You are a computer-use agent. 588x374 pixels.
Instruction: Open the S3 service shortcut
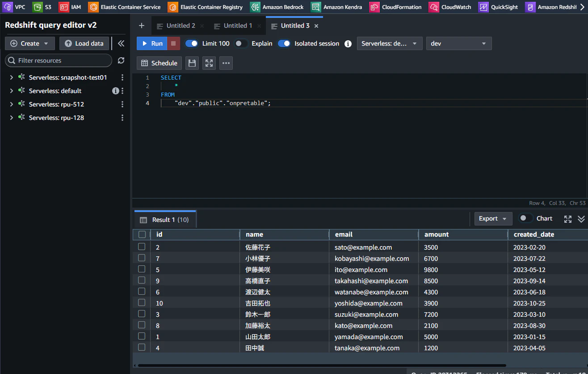click(42, 7)
